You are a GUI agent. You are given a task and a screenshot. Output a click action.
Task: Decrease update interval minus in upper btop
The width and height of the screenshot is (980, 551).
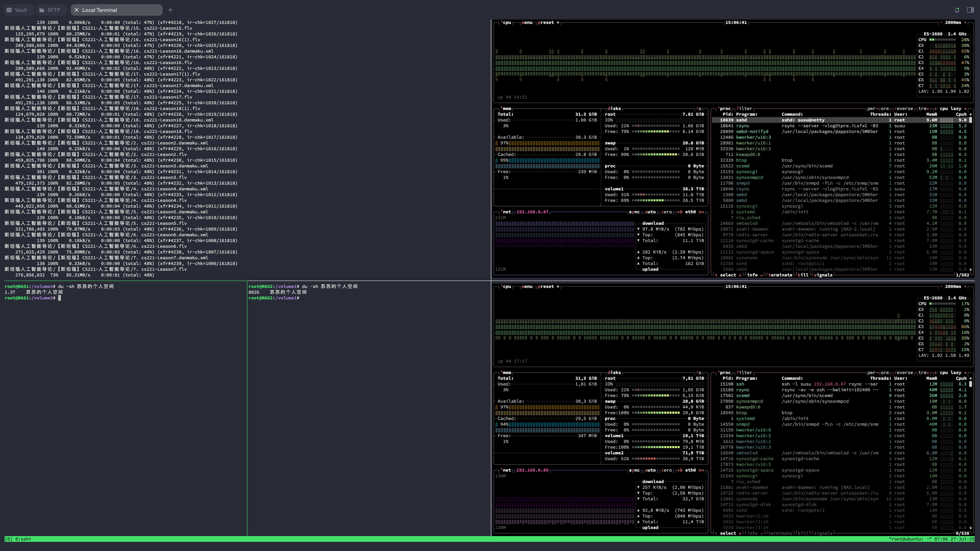click(941, 22)
